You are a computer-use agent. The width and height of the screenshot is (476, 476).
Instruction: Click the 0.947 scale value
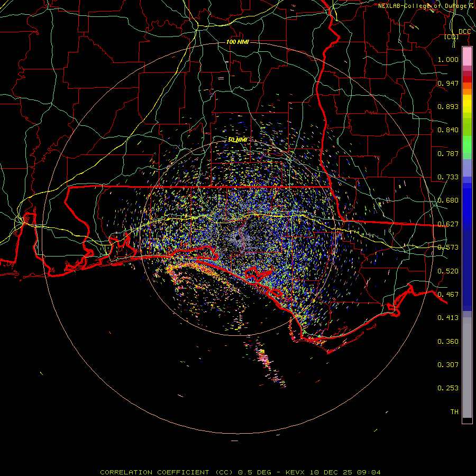(x=448, y=83)
